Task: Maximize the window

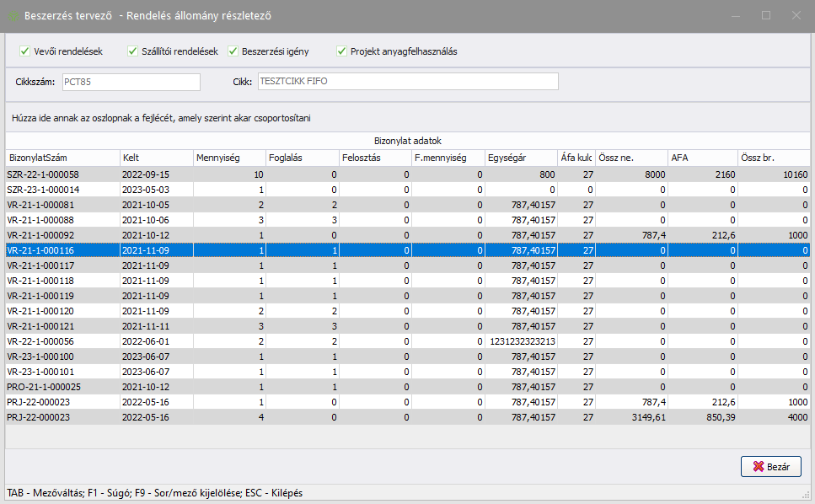Action: tap(766, 15)
